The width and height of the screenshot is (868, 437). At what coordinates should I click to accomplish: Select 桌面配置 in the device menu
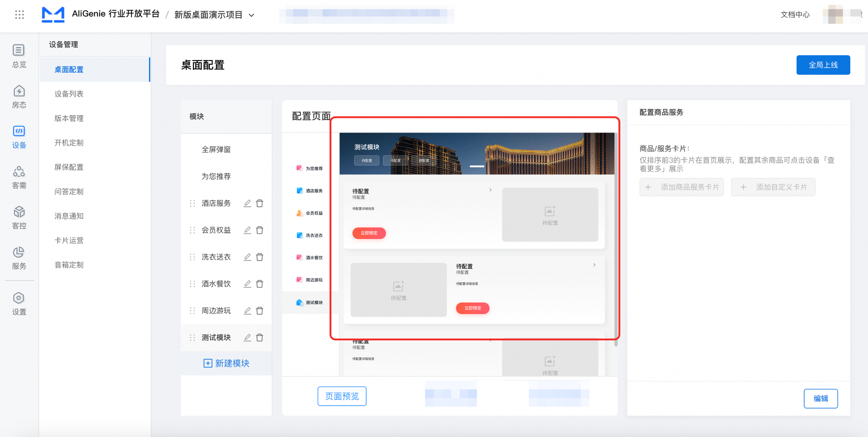[95, 70]
